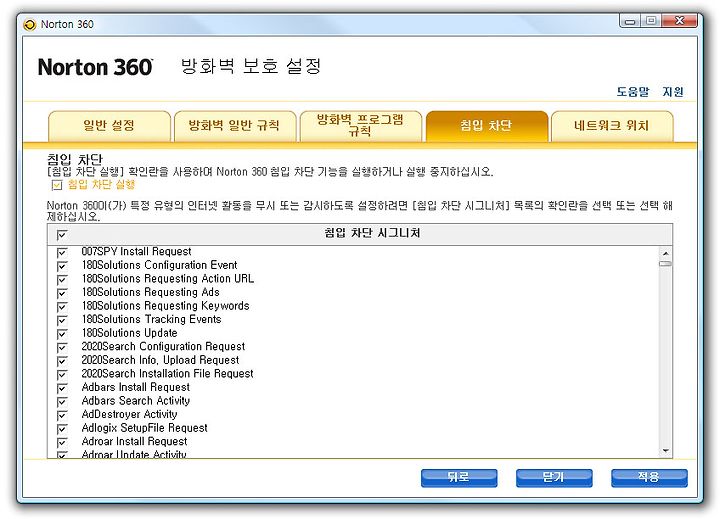The height and width of the screenshot is (519, 720).
Task: Open the 도움말 link
Action: tap(633, 92)
